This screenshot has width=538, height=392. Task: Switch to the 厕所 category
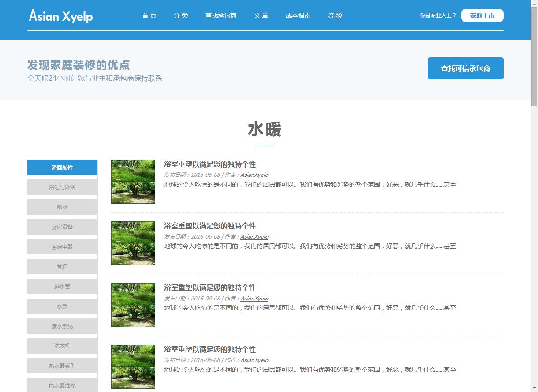(x=62, y=207)
